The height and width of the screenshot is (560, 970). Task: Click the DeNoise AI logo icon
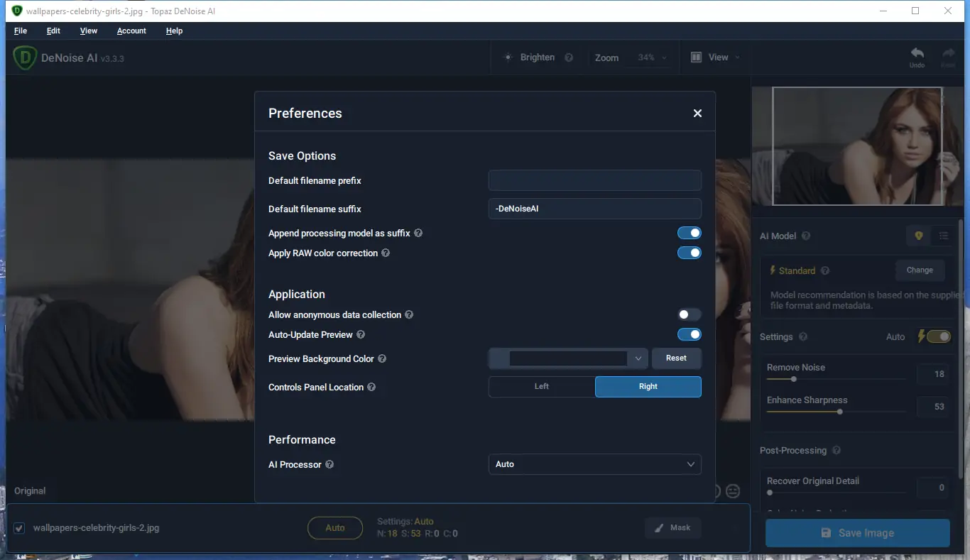[x=24, y=57]
